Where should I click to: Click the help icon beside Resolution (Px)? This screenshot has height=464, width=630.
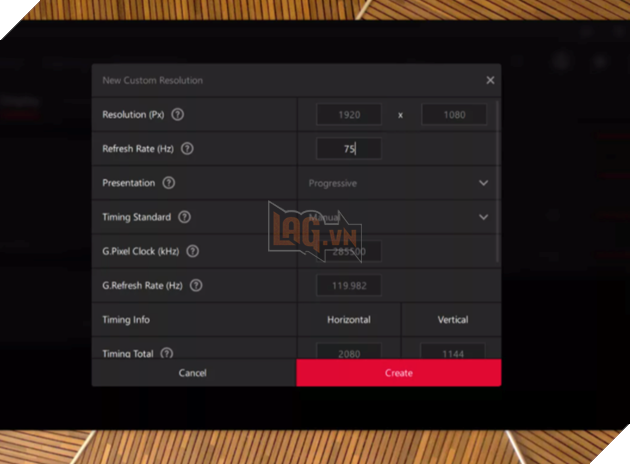178,115
